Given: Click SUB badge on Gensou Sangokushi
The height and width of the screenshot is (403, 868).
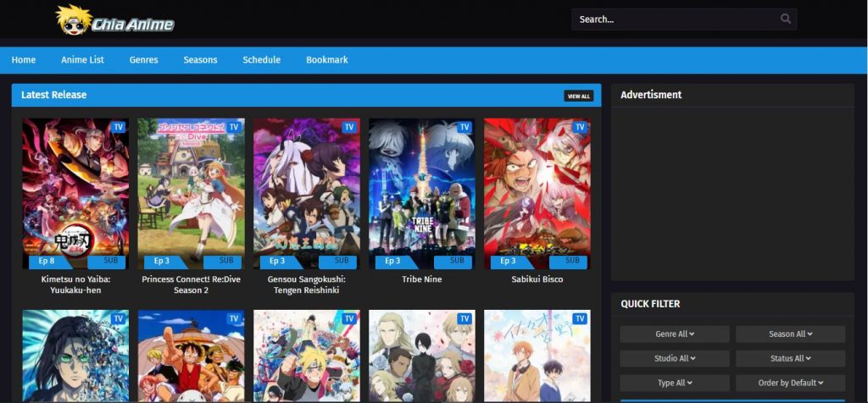Looking at the screenshot, I should click(x=337, y=262).
